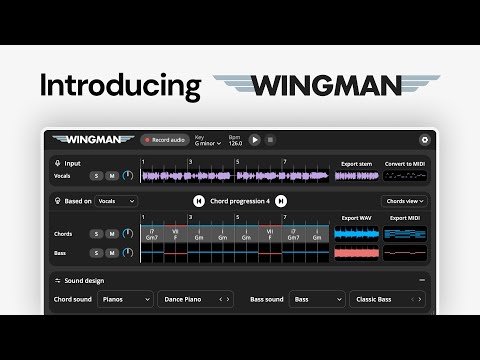
Task: Open the Based on Vocals dropdown
Action: pos(116,201)
